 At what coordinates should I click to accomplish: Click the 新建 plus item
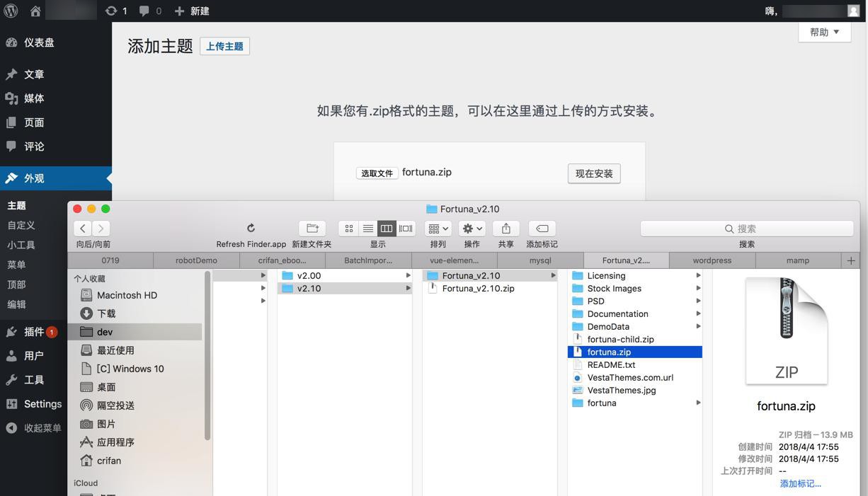(x=192, y=11)
